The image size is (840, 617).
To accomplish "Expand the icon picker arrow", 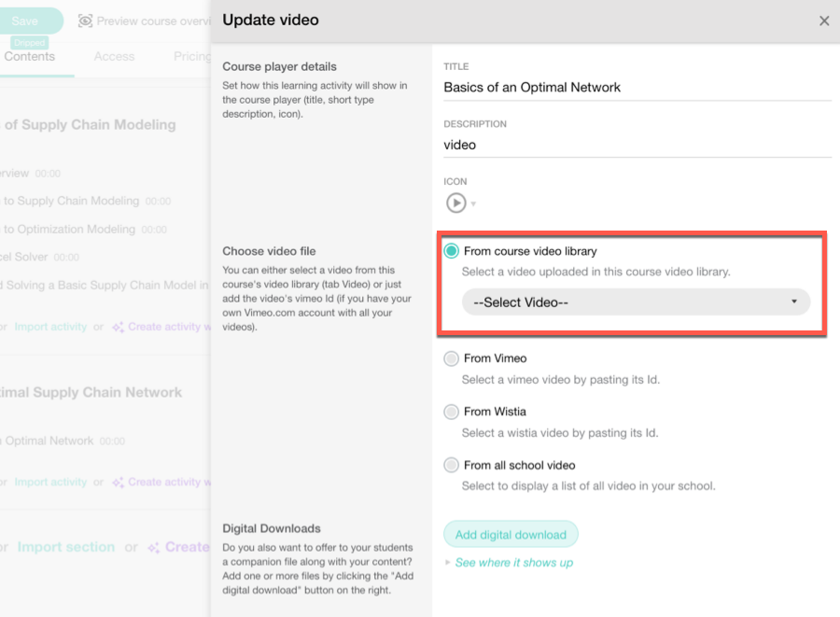I will tap(473, 204).
